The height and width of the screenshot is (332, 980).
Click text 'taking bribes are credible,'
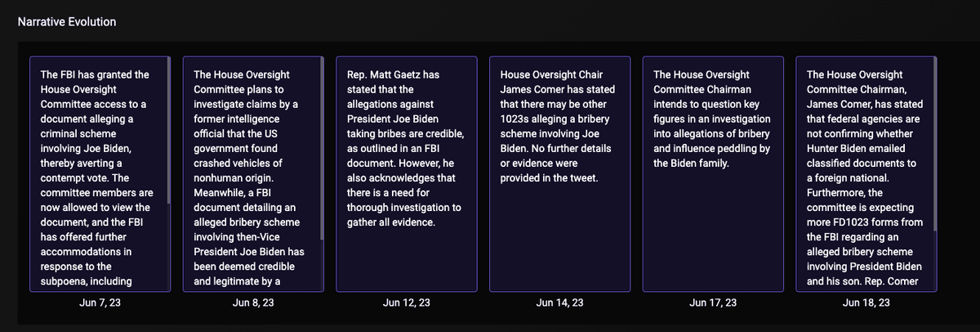[407, 134]
